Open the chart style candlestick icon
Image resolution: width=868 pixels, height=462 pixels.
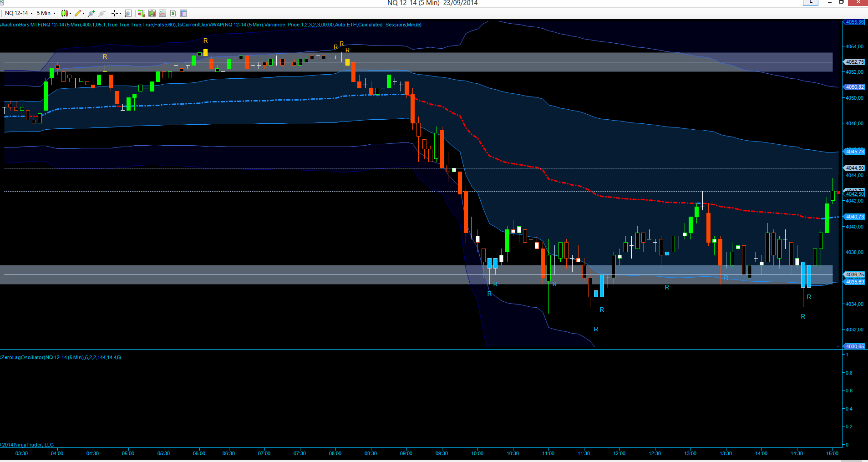coord(65,13)
